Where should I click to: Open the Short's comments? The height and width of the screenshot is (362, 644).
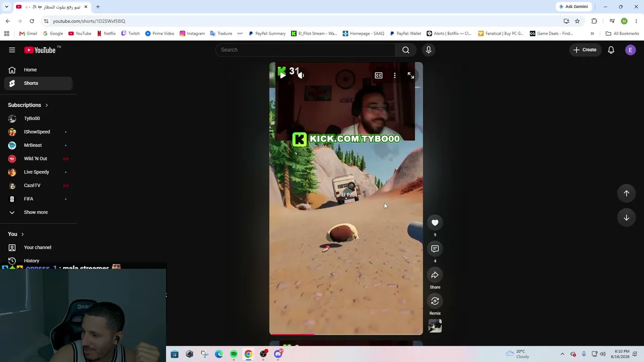pos(435,249)
